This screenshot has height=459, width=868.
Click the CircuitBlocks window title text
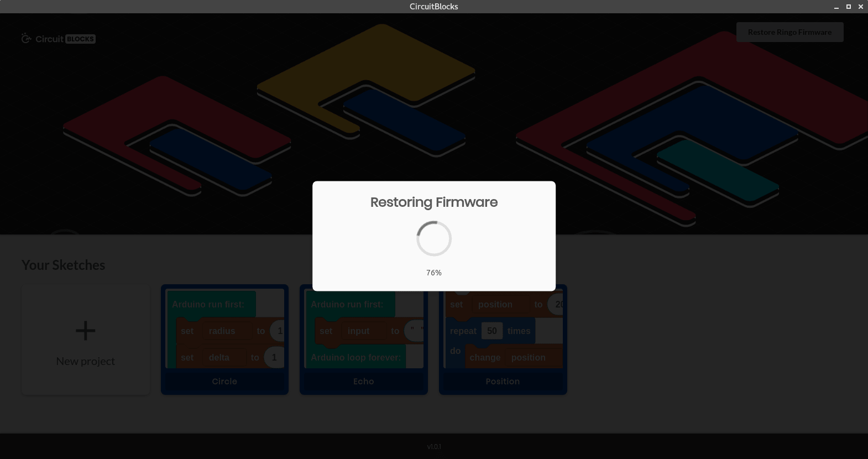pyautogui.click(x=434, y=7)
